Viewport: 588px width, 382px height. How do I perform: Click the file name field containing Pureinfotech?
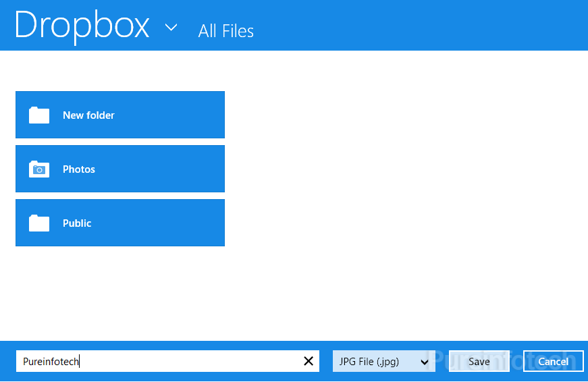pos(167,361)
